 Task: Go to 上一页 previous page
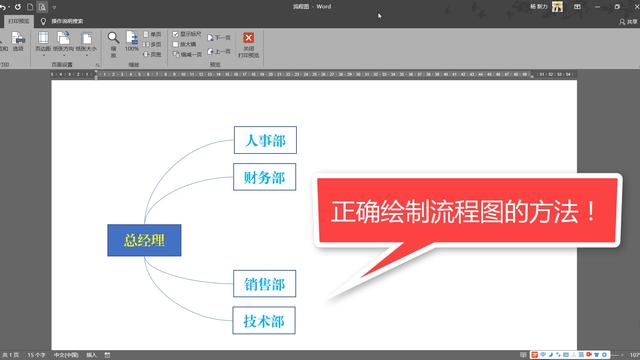pyautogui.click(x=219, y=51)
